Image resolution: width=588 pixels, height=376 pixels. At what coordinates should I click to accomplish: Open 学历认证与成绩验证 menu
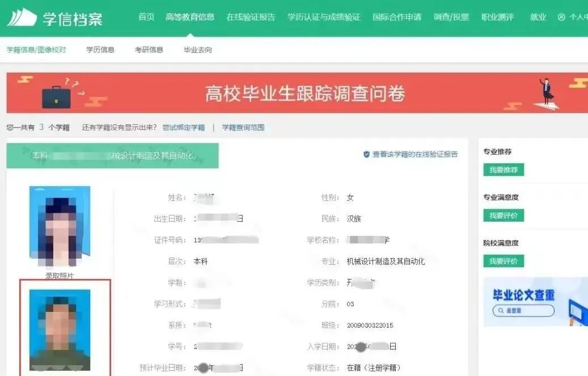coord(324,17)
